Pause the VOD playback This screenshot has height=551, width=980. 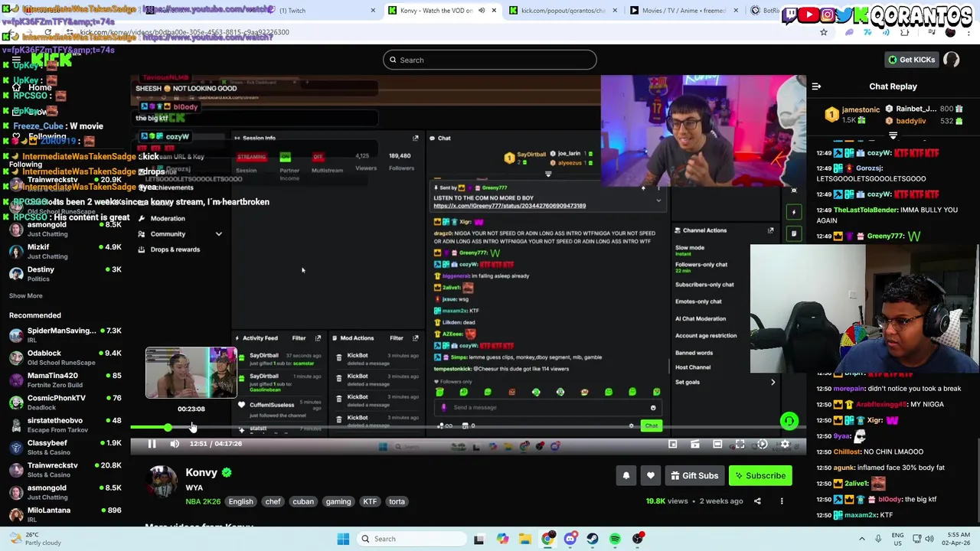coord(152,444)
